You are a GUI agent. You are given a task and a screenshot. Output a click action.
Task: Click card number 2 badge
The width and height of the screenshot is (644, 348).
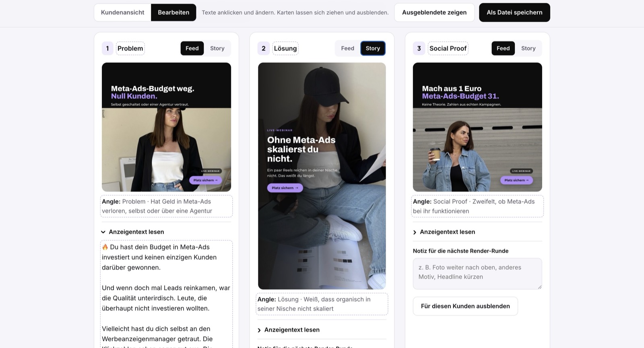[263, 48]
